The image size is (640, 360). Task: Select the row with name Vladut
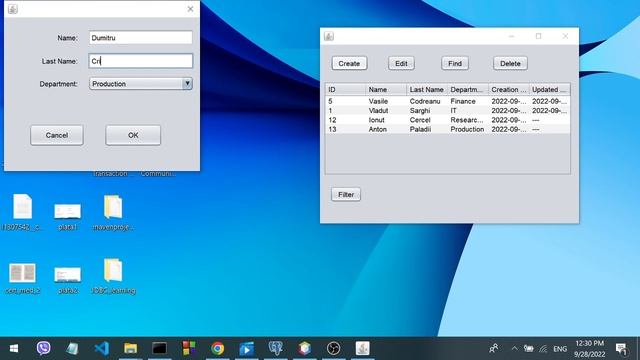pyautogui.click(x=448, y=111)
